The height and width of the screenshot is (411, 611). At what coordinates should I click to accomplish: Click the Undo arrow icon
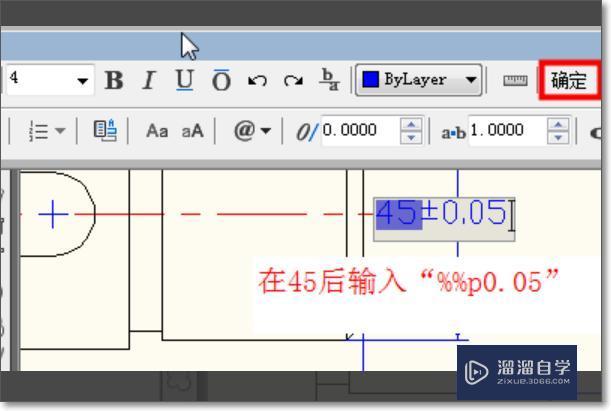click(x=257, y=81)
